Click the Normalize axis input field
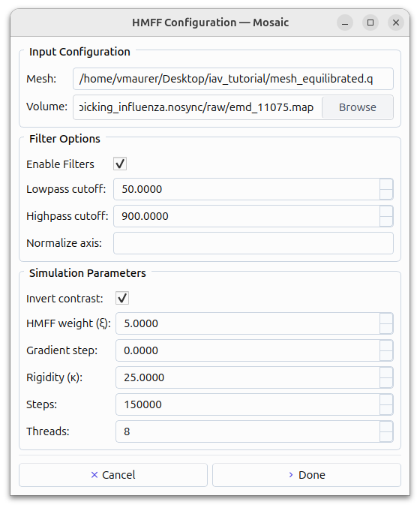 point(253,243)
